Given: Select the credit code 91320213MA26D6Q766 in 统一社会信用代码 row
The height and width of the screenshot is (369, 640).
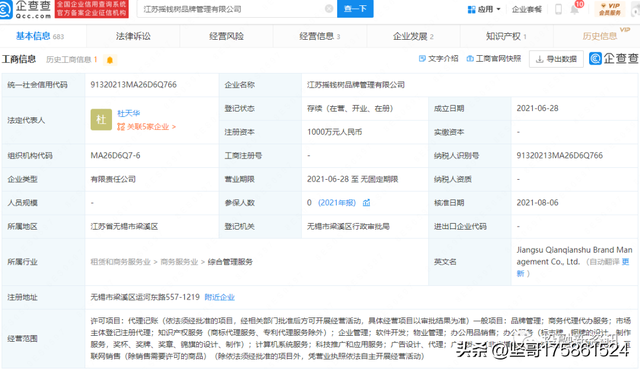Looking at the screenshot, I should pos(133,84).
